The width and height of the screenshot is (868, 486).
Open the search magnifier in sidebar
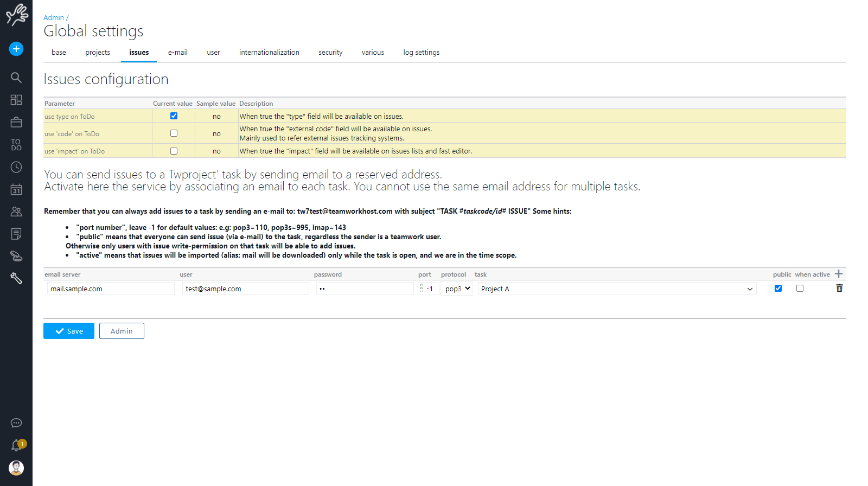pyautogui.click(x=16, y=78)
